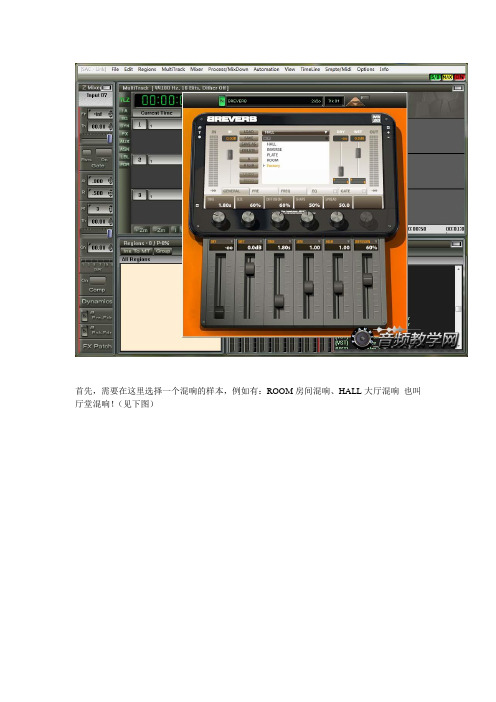Open the MultiTrack menu

173,69
